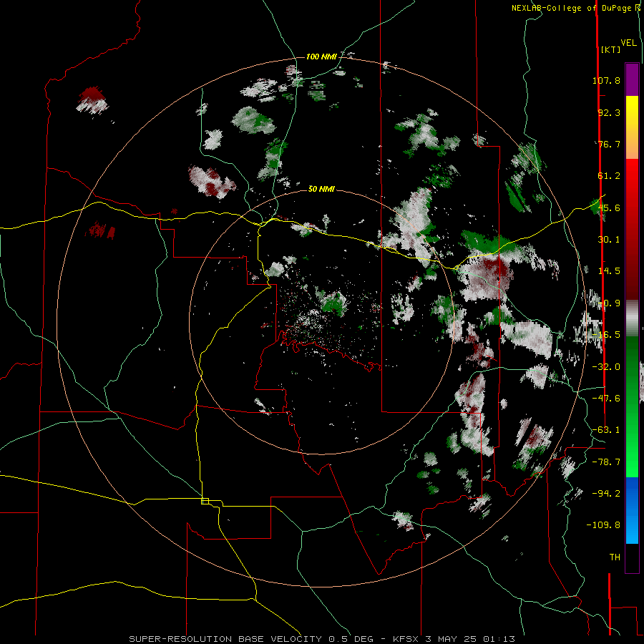This screenshot has height=644, width=644.
Task: Click the VEL legend title
Action: tap(628, 43)
